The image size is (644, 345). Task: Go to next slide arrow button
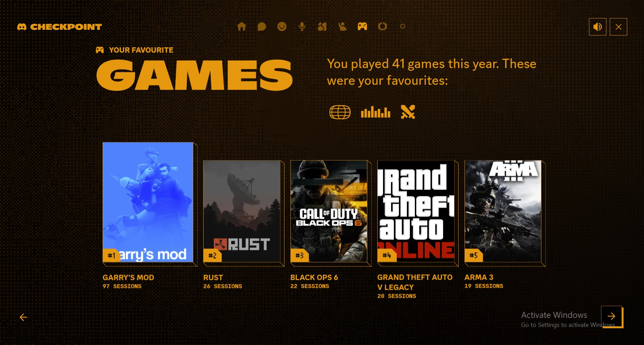coord(611,316)
